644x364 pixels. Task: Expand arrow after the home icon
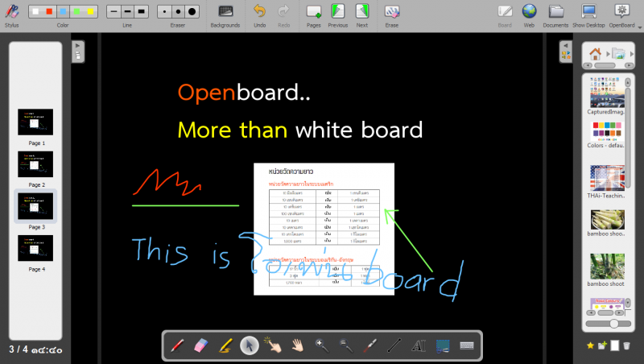608,54
